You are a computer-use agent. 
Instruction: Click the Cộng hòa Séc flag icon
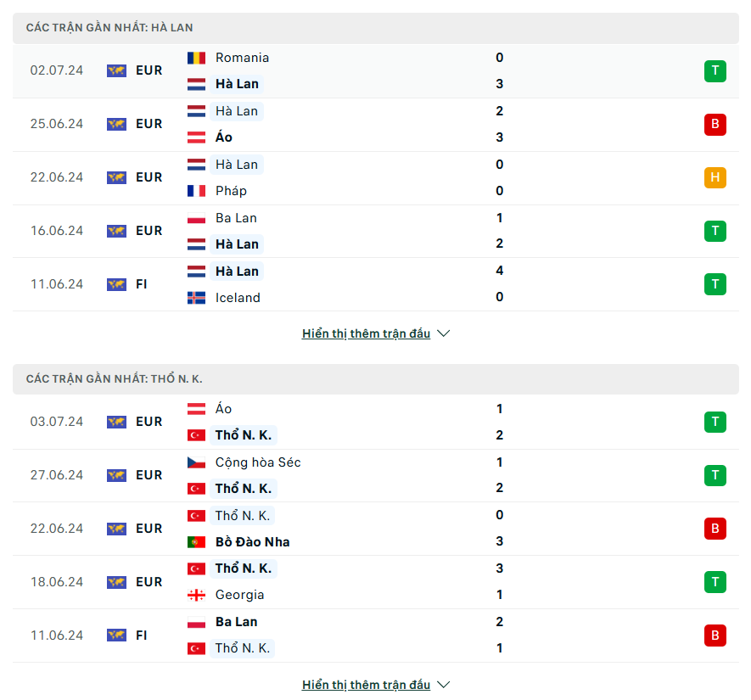[196, 462]
